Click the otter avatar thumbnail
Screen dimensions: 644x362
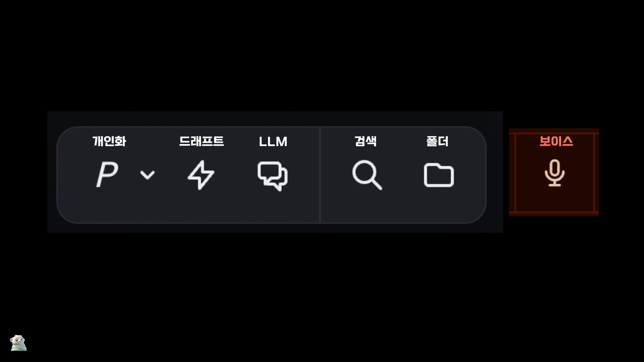click(x=18, y=343)
